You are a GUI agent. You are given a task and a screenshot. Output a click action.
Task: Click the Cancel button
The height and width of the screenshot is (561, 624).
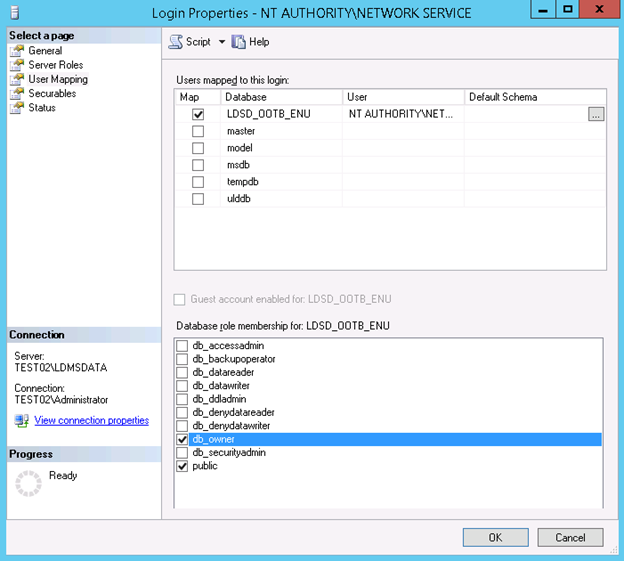click(570, 538)
